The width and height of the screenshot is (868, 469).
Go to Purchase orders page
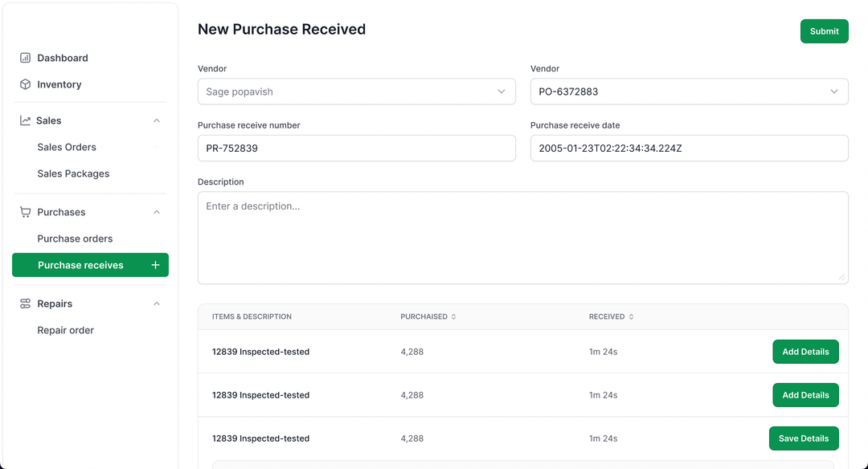[x=75, y=239]
